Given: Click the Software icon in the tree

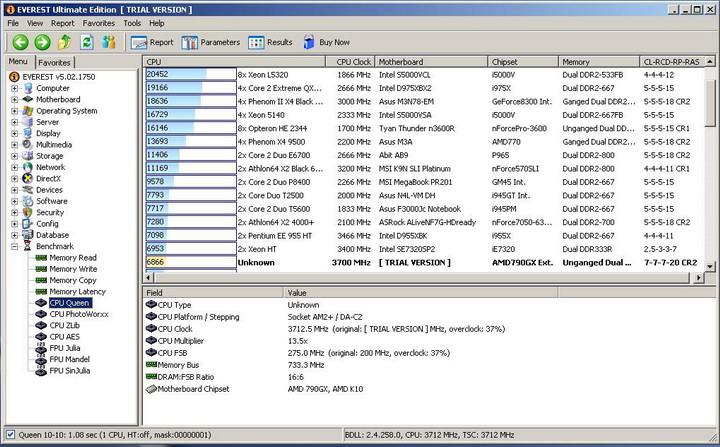Looking at the screenshot, I should coord(28,201).
